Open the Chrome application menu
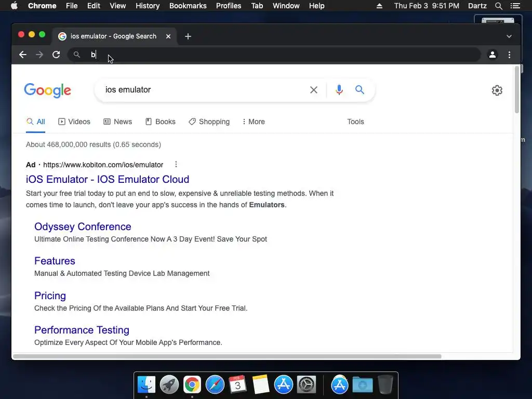The height and width of the screenshot is (399, 532). point(42,6)
